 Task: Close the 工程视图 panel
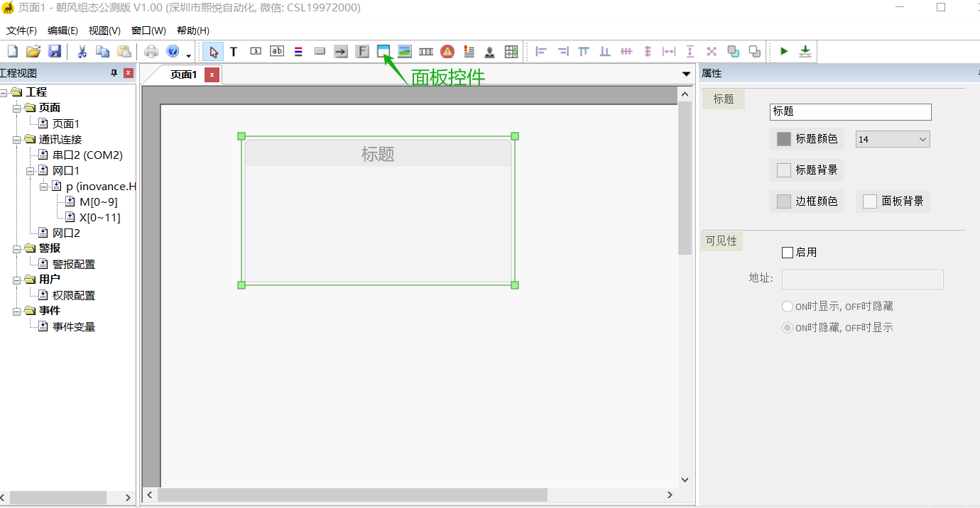coord(128,73)
